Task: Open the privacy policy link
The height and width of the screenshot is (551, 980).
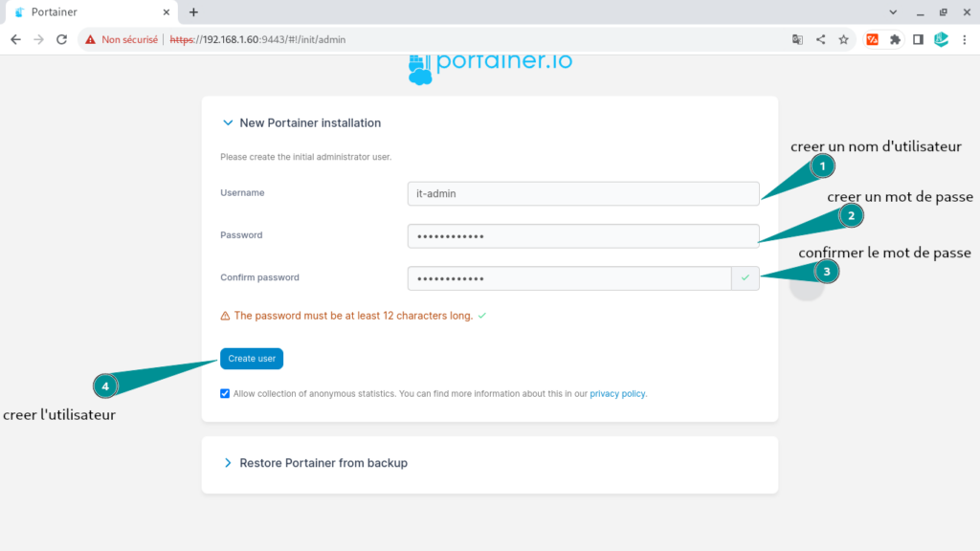Action: [617, 393]
